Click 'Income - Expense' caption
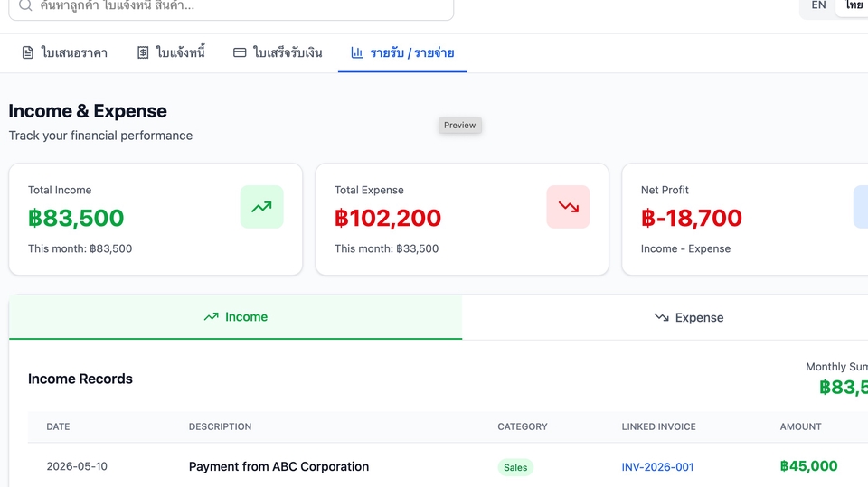 [686, 249]
